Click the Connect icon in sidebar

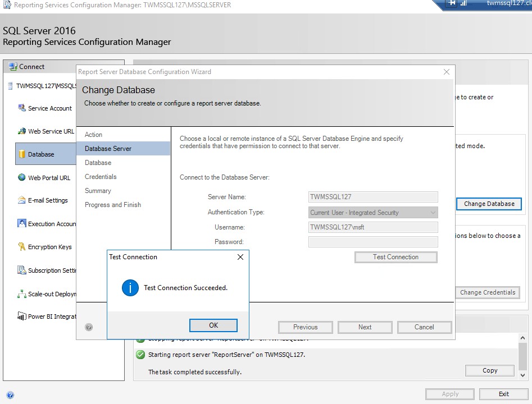click(13, 66)
